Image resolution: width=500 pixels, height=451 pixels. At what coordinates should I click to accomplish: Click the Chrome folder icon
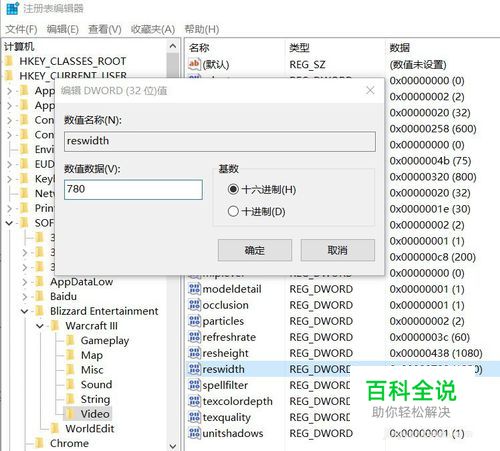tap(39, 443)
